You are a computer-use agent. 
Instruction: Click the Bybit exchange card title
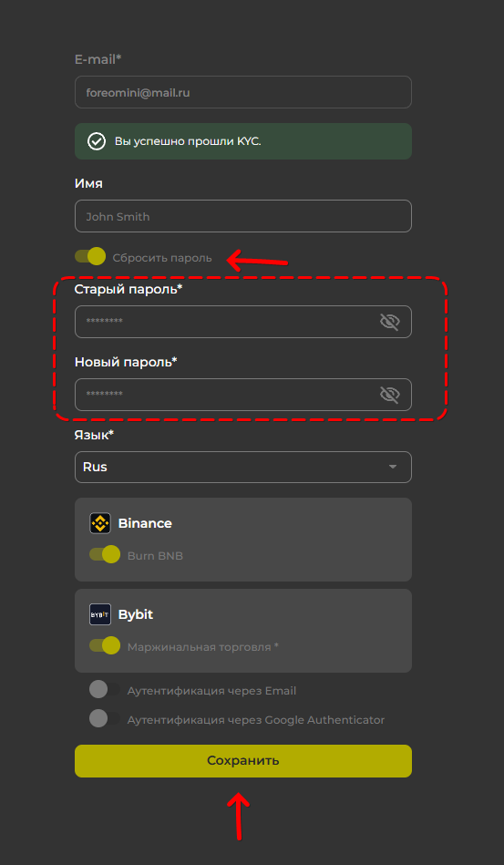point(136,614)
